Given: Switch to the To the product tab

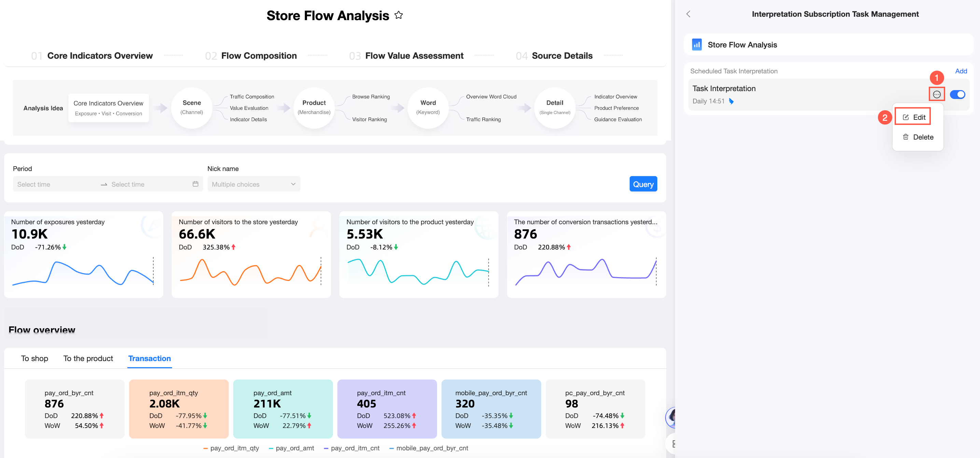Looking at the screenshot, I should point(88,358).
